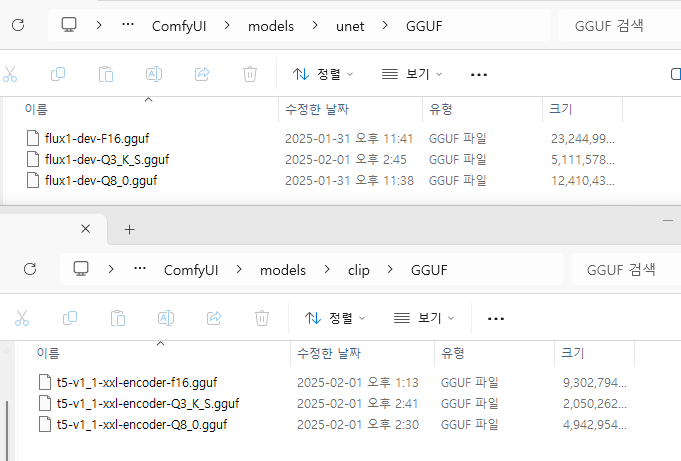Open more options ellipsis in unet window toolbar
The height and width of the screenshot is (461, 681).
[x=479, y=75]
